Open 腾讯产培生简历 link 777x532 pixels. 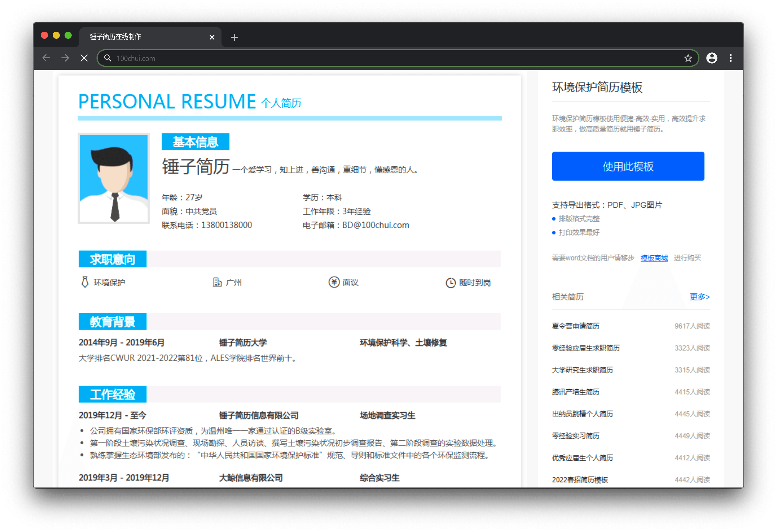coord(575,392)
